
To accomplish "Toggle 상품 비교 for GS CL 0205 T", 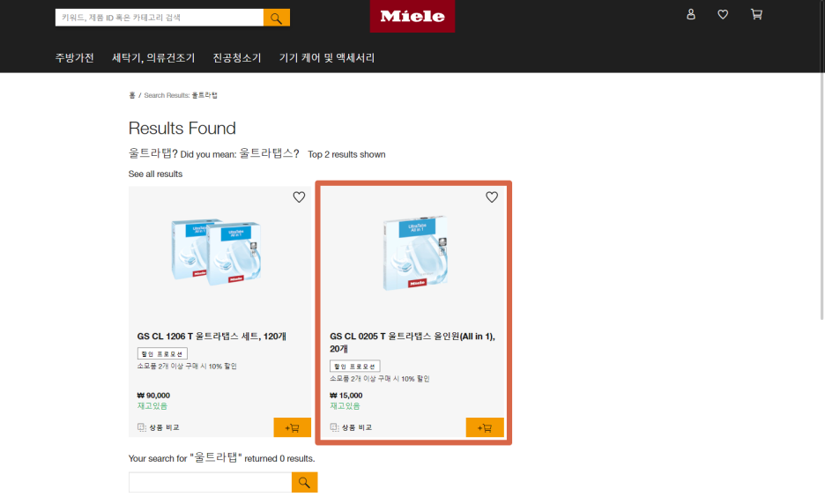I will (x=351, y=427).
